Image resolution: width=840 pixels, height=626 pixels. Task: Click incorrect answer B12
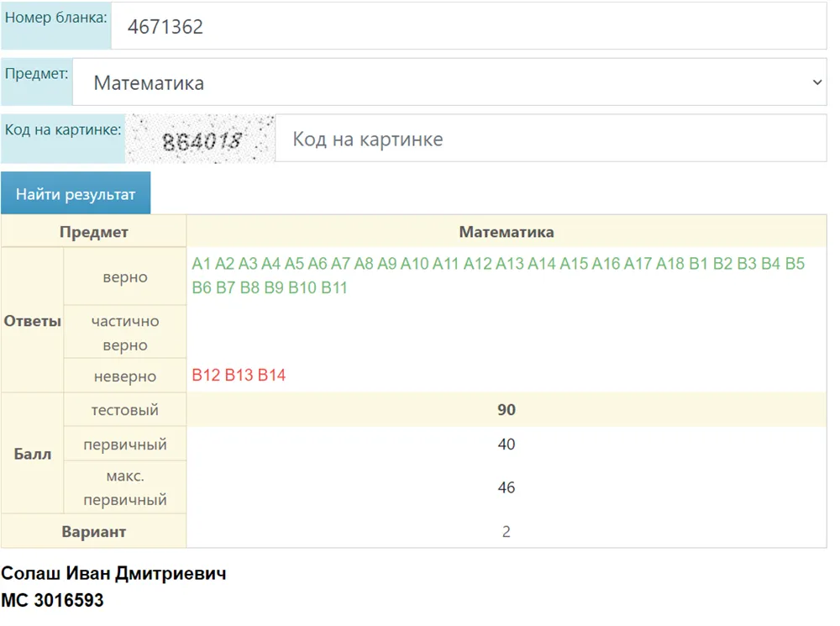[206, 375]
